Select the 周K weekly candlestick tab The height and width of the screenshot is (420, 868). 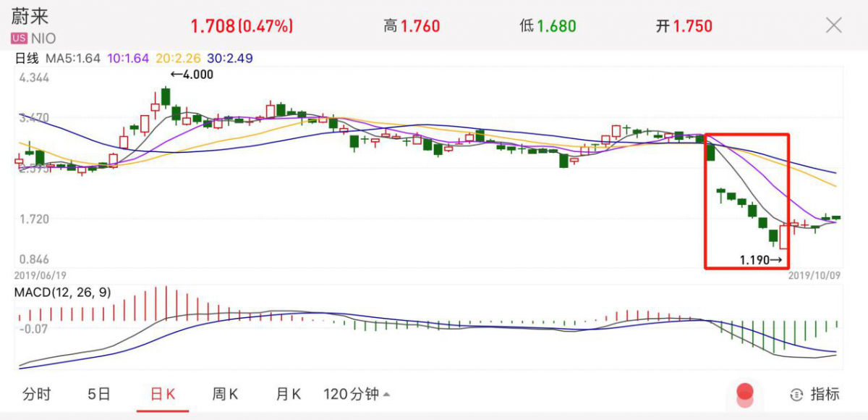coord(225,394)
